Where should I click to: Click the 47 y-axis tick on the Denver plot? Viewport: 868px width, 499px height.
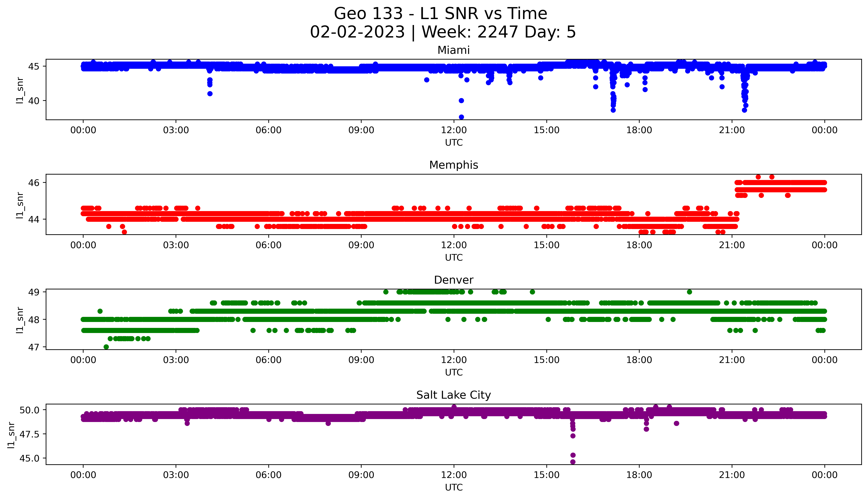click(34, 347)
